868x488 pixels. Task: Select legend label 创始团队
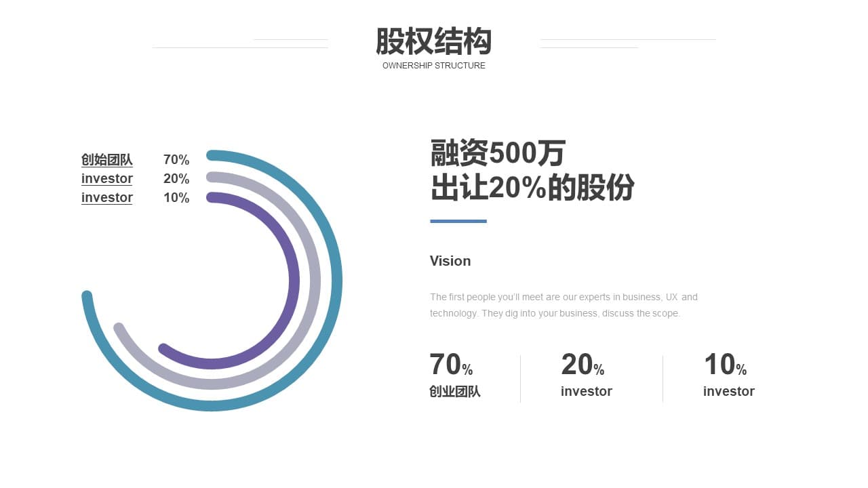coord(107,160)
